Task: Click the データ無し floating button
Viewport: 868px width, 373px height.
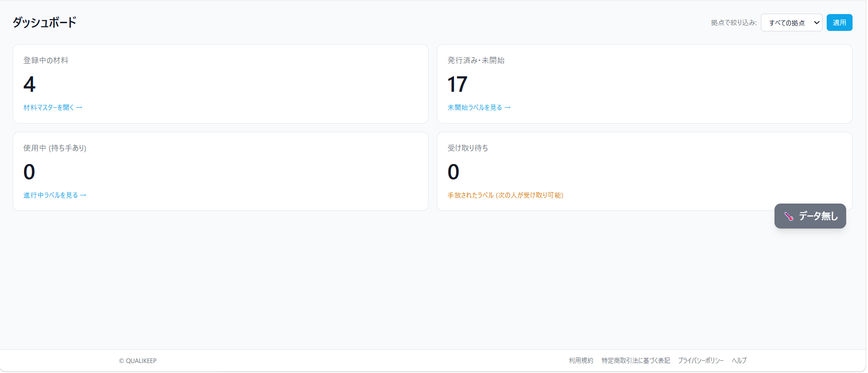Action: pos(810,216)
